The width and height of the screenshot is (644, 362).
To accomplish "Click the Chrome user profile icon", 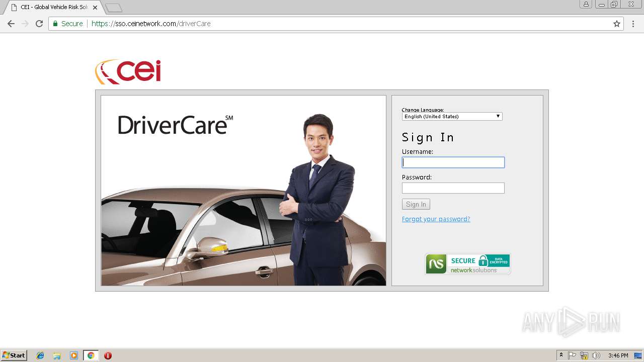I will point(586,4).
